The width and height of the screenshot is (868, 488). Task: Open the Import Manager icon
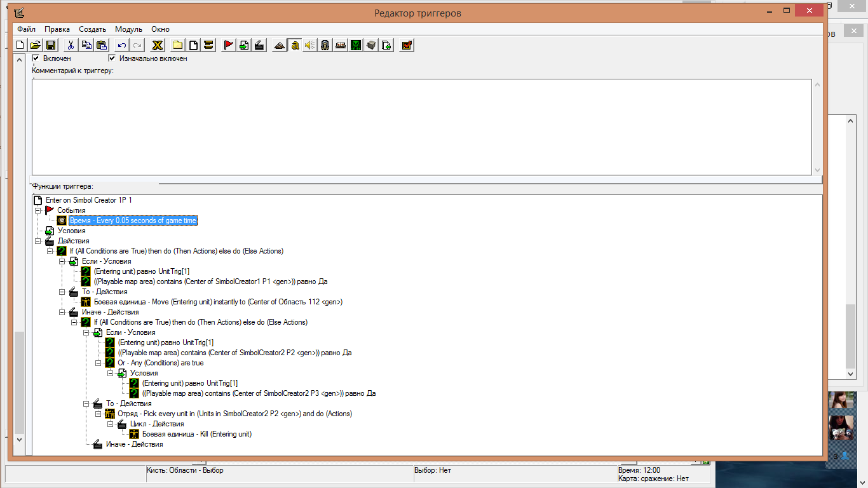pyautogui.click(x=386, y=45)
